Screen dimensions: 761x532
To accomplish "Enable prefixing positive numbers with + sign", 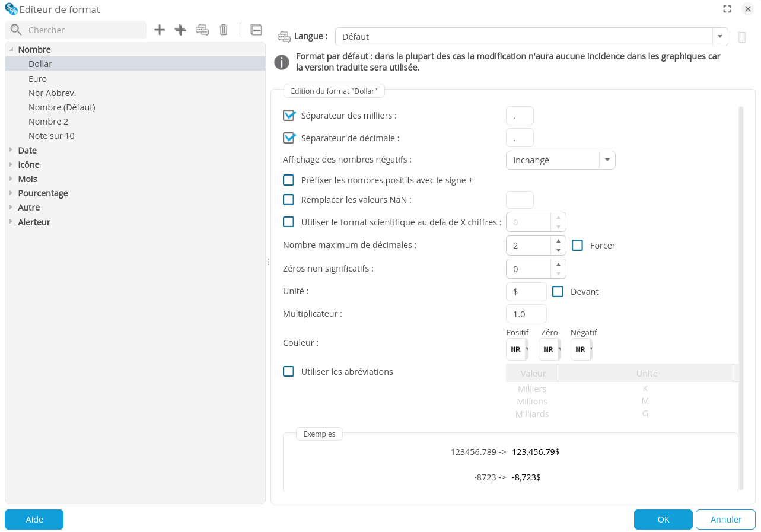I will [x=289, y=179].
